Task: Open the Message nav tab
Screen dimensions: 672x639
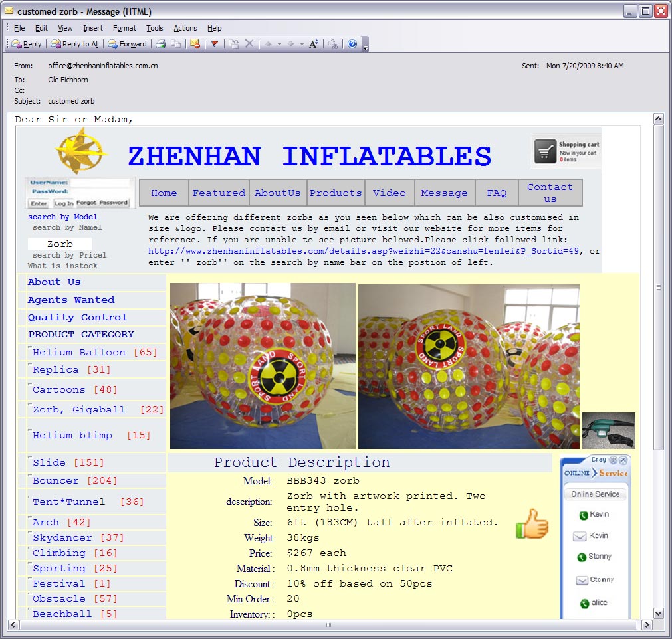Action: (x=445, y=193)
